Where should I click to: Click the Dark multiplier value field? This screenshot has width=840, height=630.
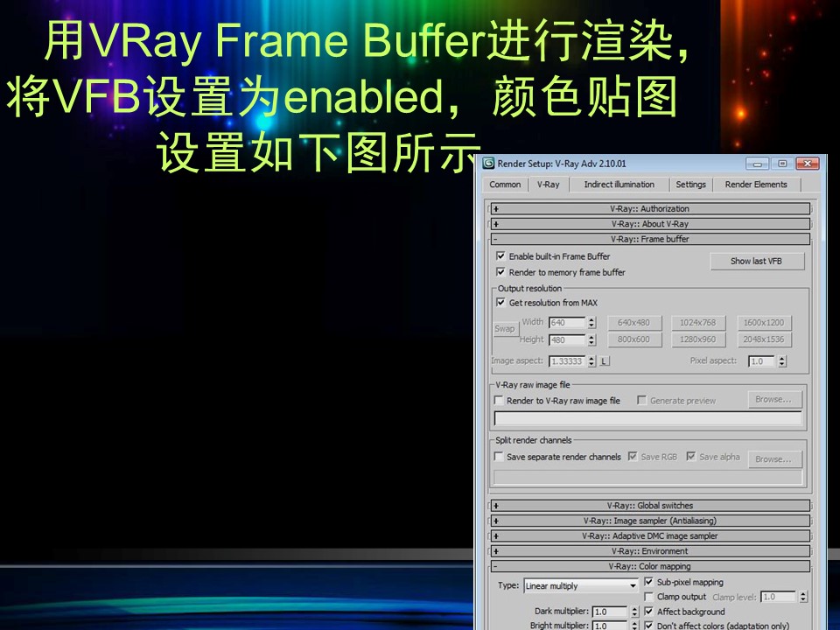point(611,612)
